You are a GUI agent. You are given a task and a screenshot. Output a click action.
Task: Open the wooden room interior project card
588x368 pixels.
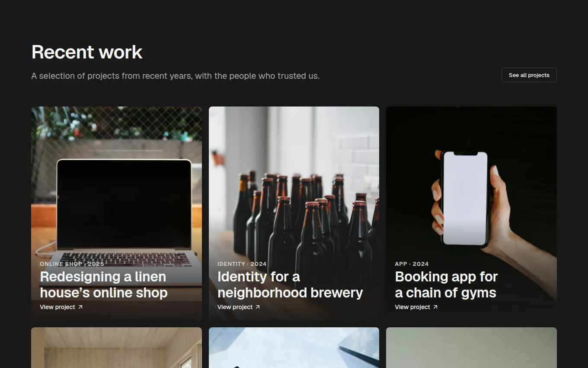(116, 348)
